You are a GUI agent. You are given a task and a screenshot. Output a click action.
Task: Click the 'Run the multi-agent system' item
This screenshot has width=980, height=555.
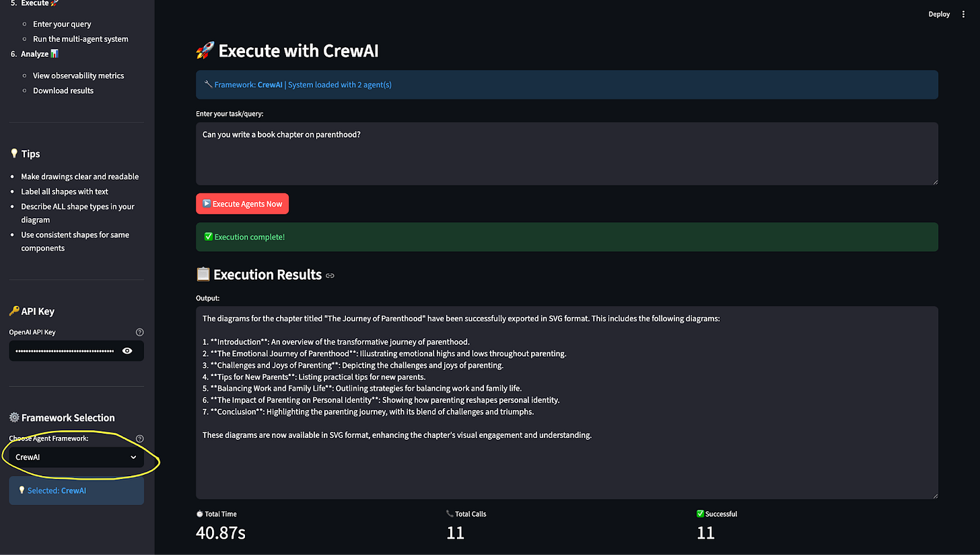[81, 38]
